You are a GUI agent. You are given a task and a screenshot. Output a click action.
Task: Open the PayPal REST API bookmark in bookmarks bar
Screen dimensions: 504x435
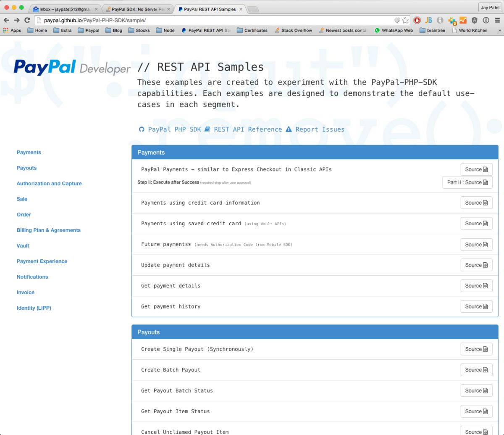tap(206, 30)
